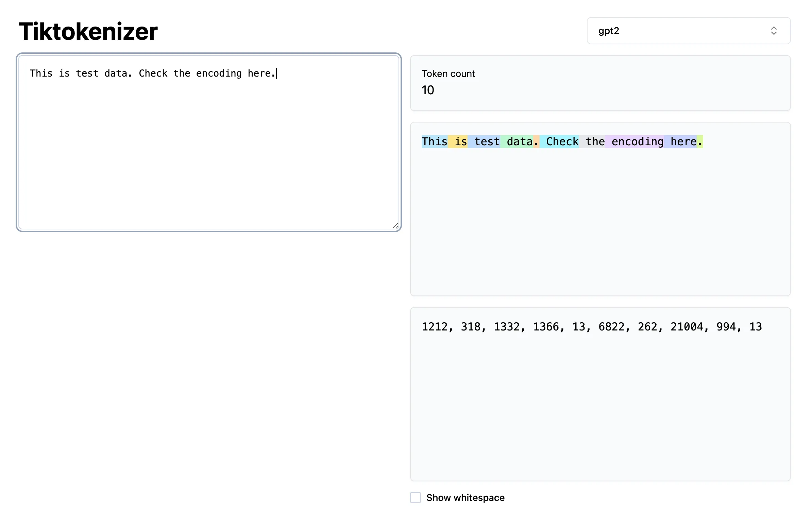This screenshot has width=812, height=518.
Task: Click the blue highlighted 'This' token
Action: pos(434,142)
